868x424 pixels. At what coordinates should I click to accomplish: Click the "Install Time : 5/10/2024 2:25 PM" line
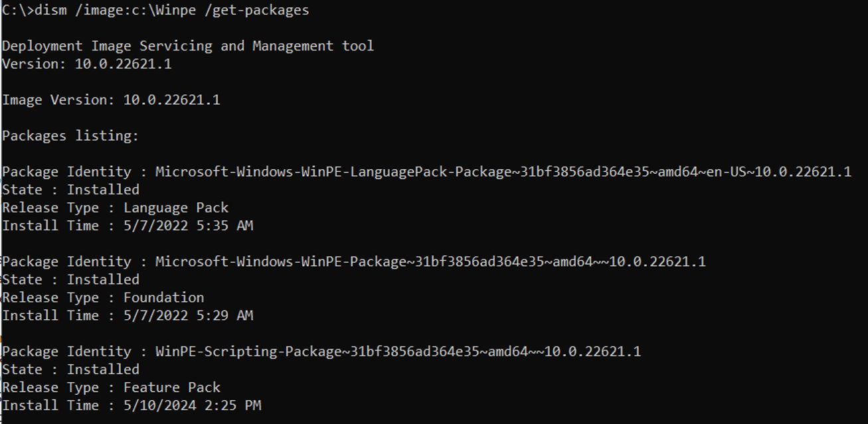coord(131,405)
